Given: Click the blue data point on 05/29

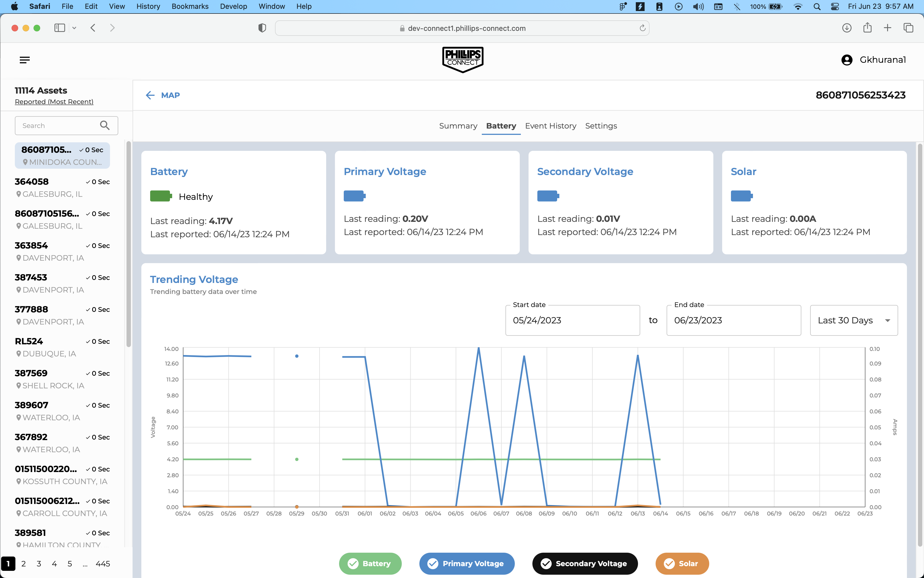Looking at the screenshot, I should (297, 356).
